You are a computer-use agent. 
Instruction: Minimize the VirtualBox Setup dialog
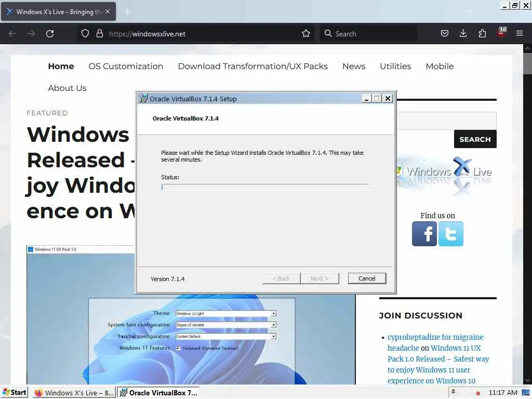(x=366, y=99)
